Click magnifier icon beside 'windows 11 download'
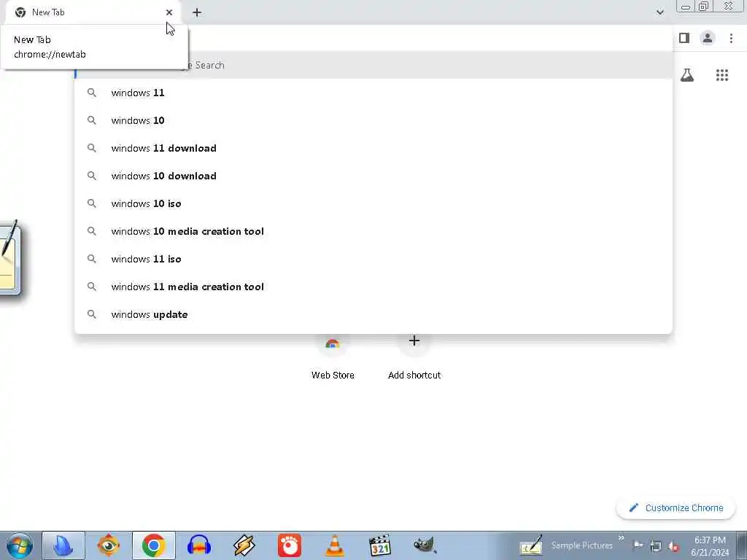This screenshot has width=747, height=560. click(92, 148)
